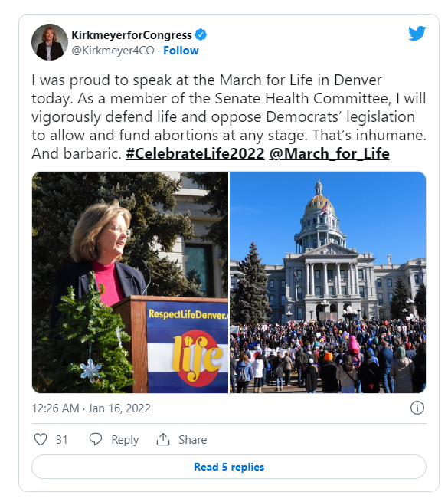Open the @March_for_Life mention
This screenshot has height=502, width=448.
(329, 154)
